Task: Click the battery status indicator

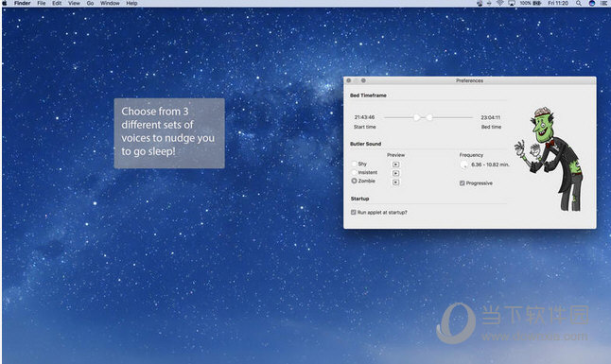Action: click(x=531, y=3)
